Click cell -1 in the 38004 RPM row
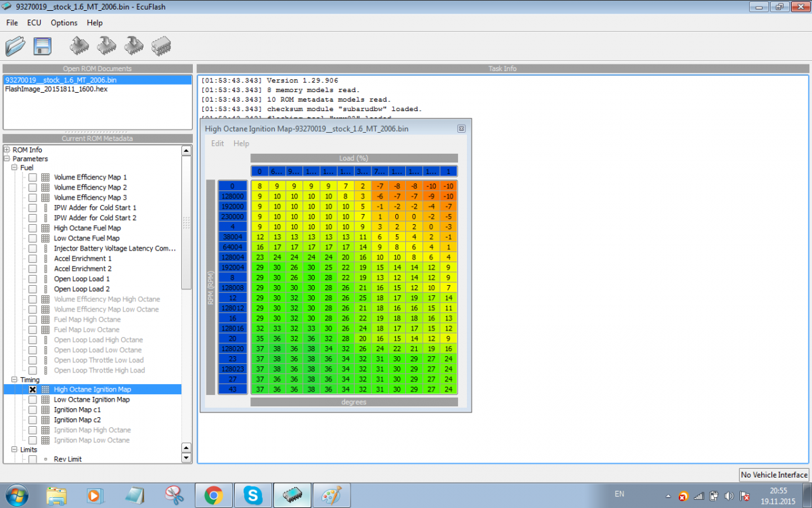812x508 pixels. click(448, 237)
